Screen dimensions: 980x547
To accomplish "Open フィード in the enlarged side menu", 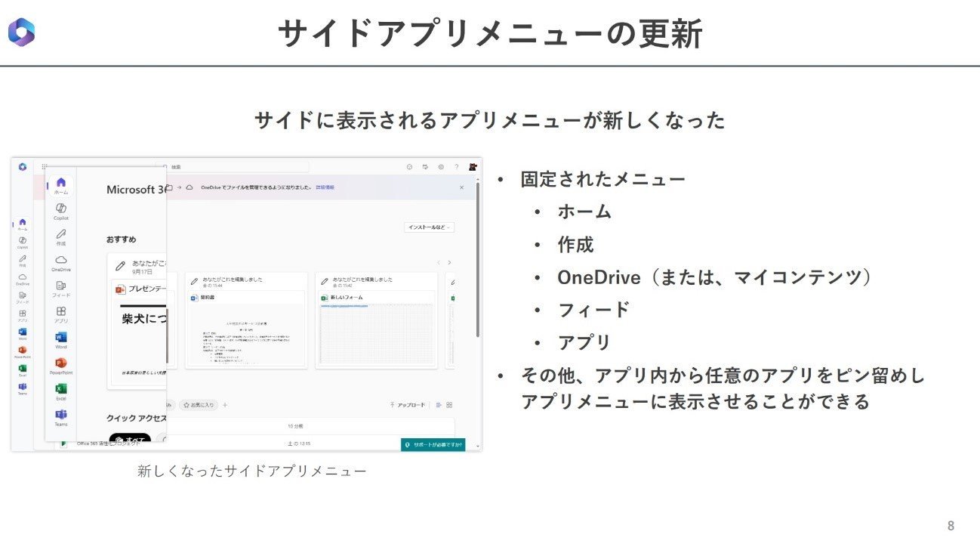I will click(61, 289).
